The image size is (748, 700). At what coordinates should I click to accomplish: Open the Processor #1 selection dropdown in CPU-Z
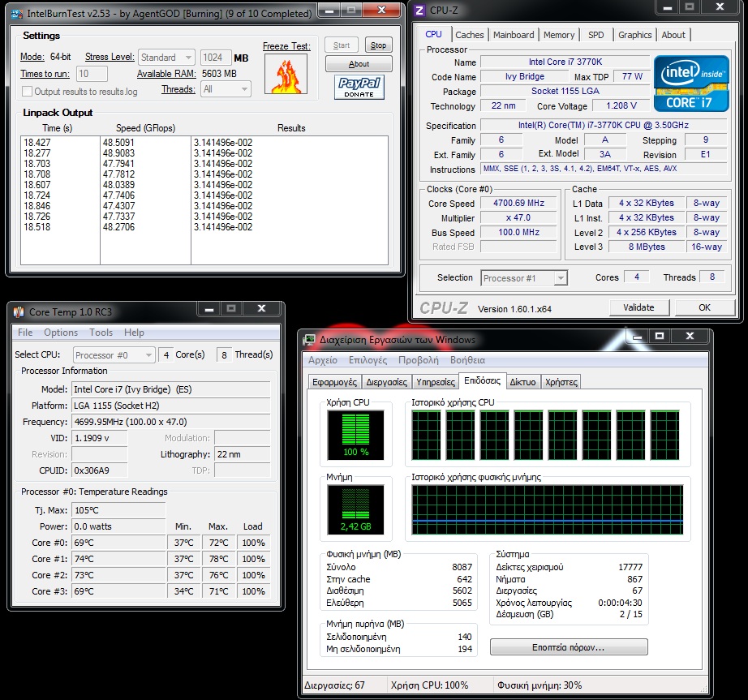point(524,278)
